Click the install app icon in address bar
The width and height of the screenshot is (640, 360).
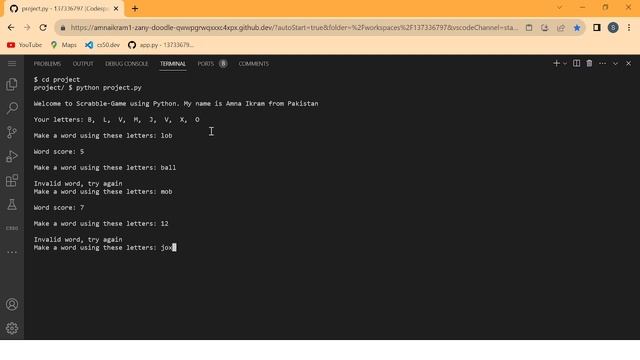[544, 28]
